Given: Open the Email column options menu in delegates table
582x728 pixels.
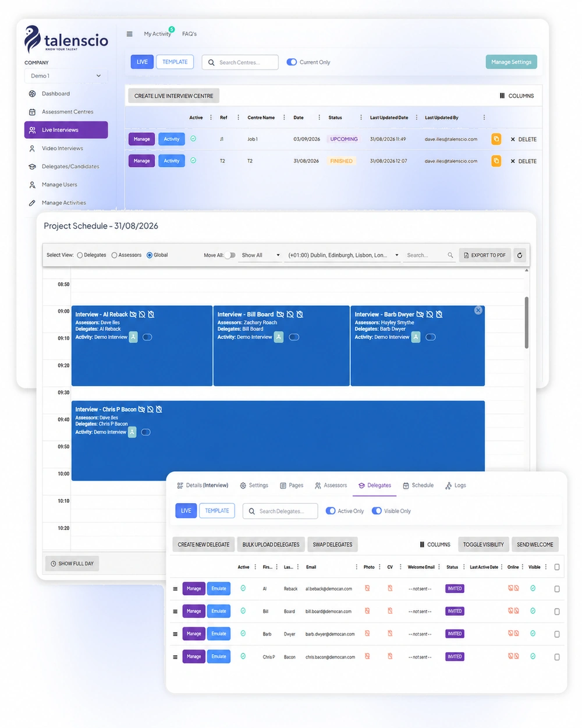Looking at the screenshot, I should point(356,567).
